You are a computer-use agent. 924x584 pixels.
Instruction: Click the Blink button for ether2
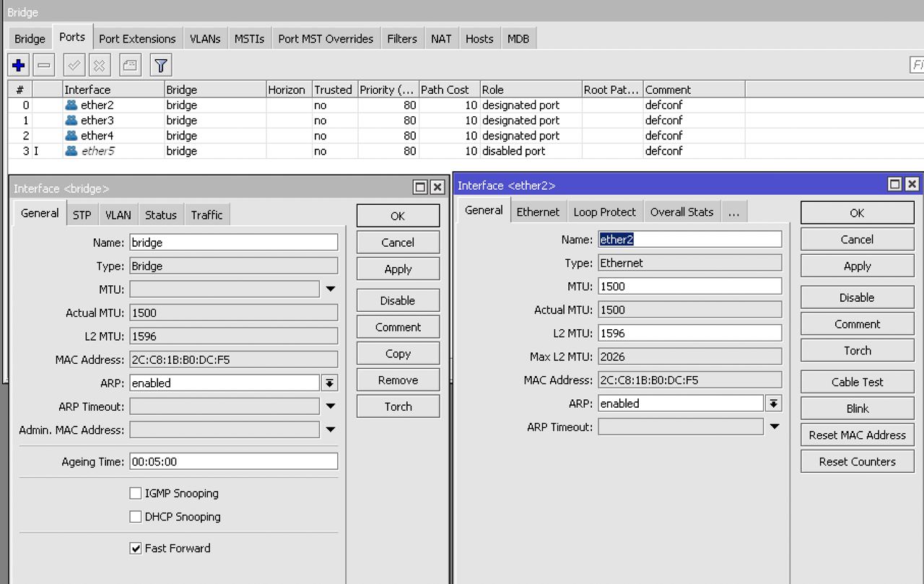(857, 409)
